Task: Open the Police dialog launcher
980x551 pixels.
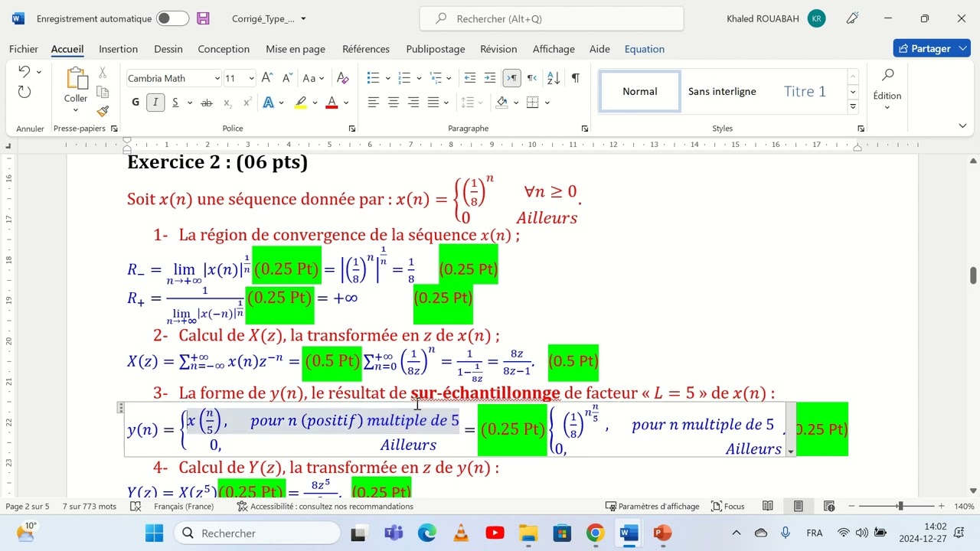Action: 352,129
